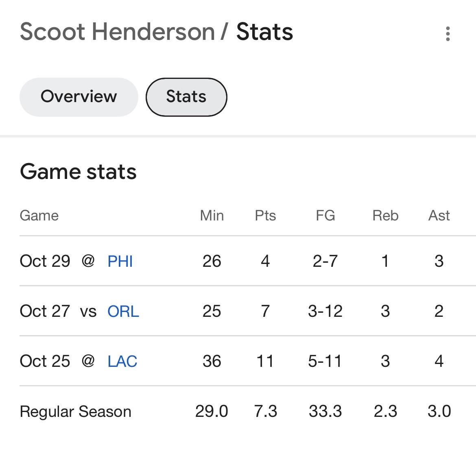Click the Regular Season row label
Screen dimensions: 476x462
75,412
